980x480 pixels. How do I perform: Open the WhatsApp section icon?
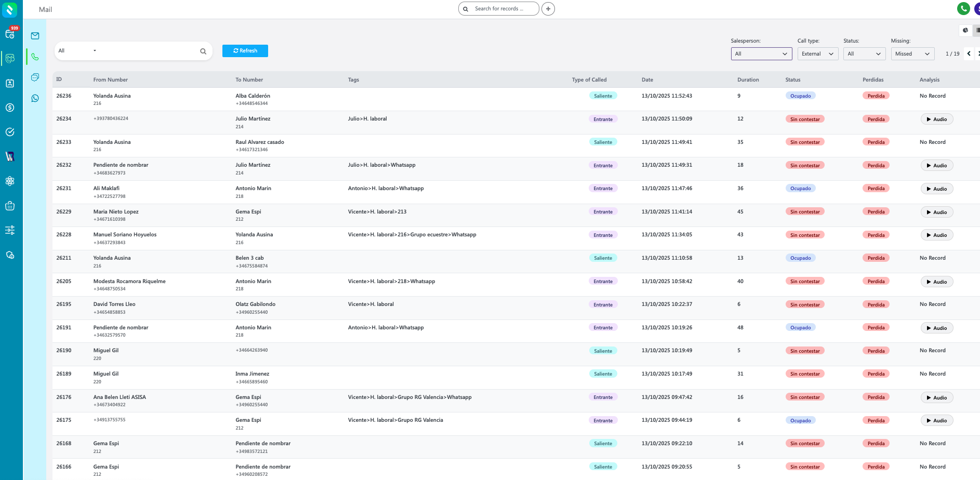pos(35,98)
